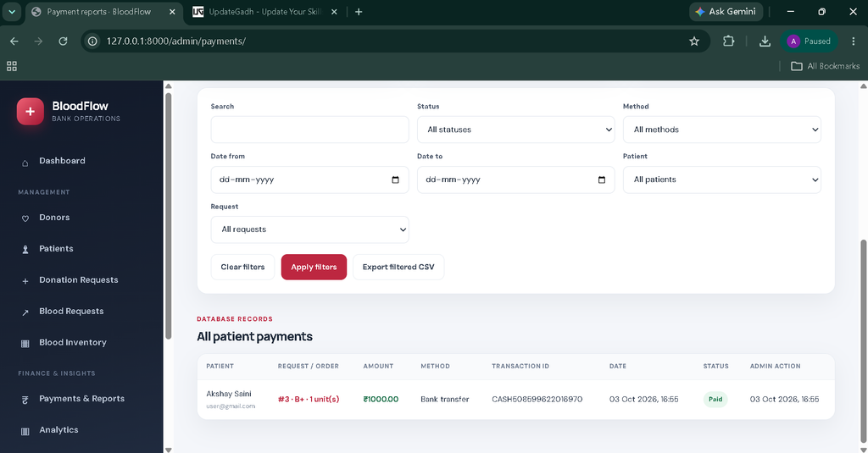Viewport: 868px width, 453px height.
Task: Click the Date from input field
Action: click(x=309, y=180)
